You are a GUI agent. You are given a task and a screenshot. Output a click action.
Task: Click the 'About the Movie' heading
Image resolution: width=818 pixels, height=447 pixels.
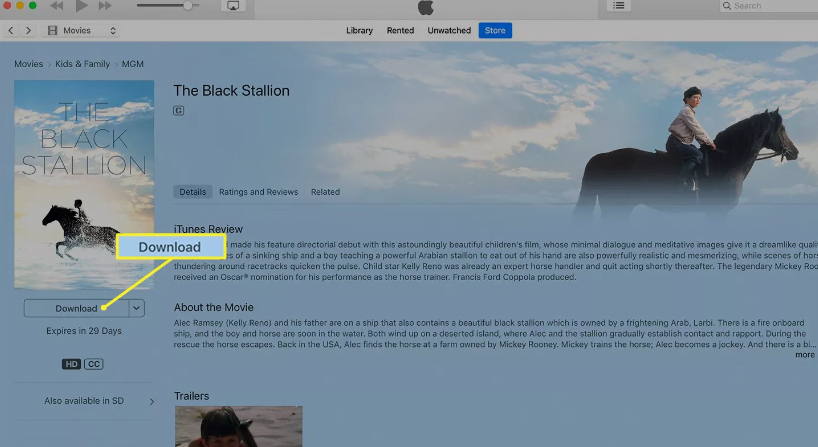[x=213, y=307]
